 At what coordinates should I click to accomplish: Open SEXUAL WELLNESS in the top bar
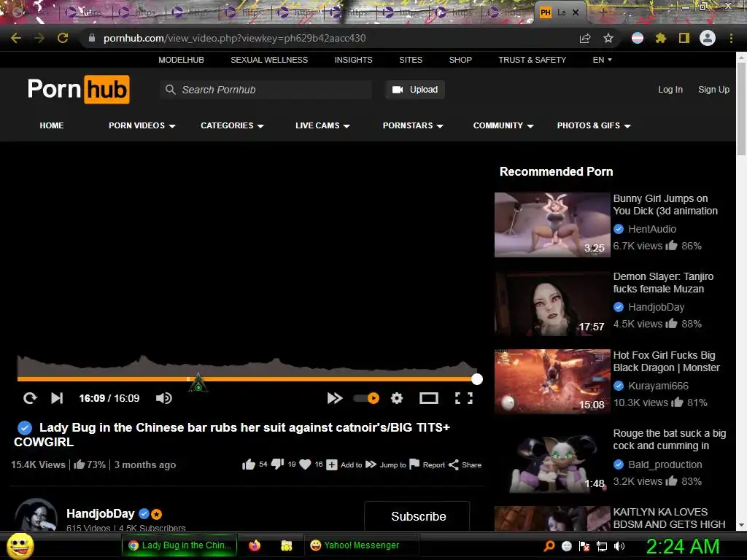[x=269, y=60]
